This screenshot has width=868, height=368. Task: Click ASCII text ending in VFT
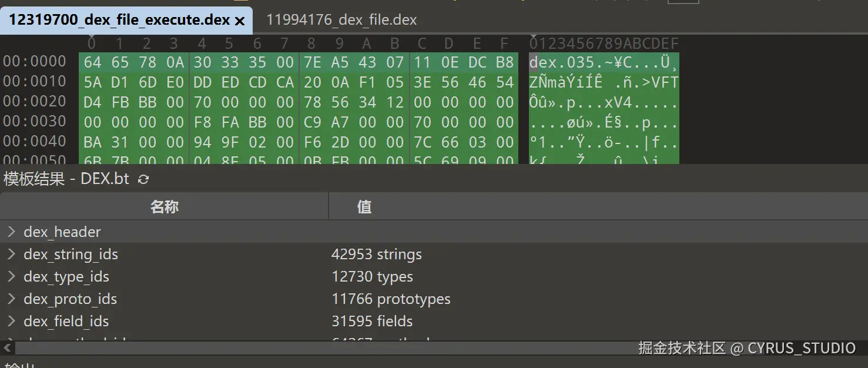604,82
